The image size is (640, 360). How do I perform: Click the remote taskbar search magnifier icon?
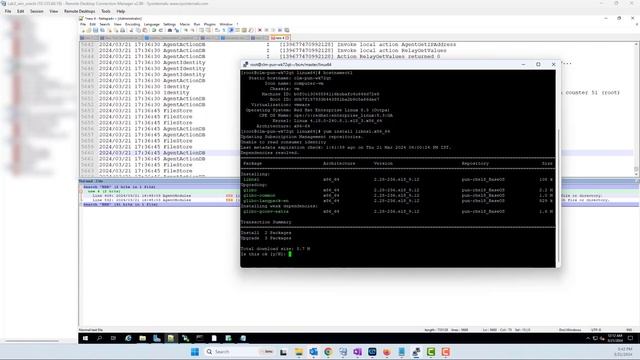tap(99, 338)
